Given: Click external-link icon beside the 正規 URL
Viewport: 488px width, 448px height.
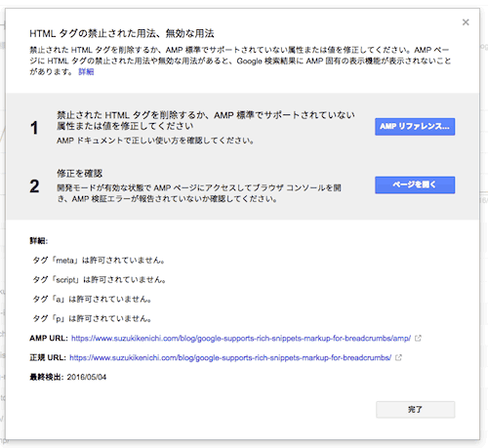Looking at the screenshot, I should tap(398, 358).
